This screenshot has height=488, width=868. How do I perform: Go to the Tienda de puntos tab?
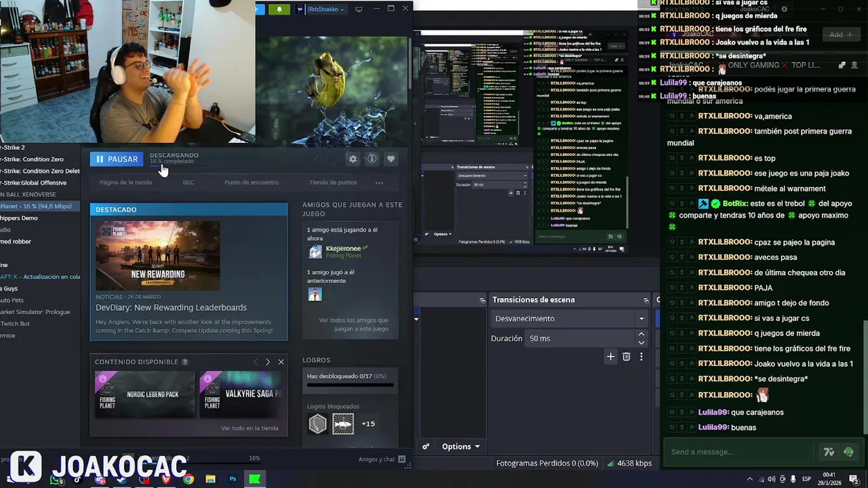(x=333, y=182)
